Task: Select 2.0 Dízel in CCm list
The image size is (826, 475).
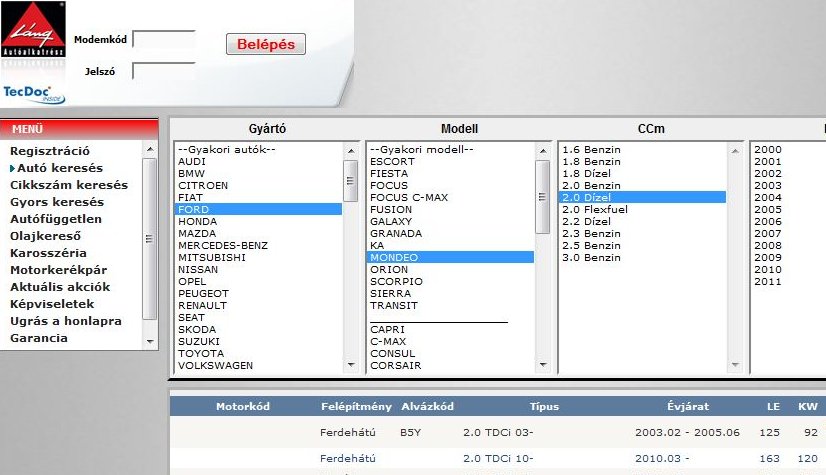Action: tap(642, 197)
